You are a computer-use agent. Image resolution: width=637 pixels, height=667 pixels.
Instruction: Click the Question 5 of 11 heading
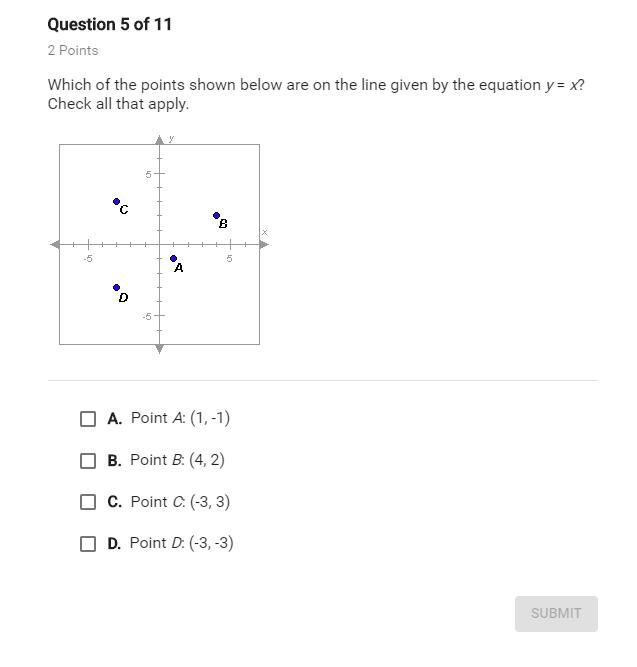pyautogui.click(x=109, y=24)
